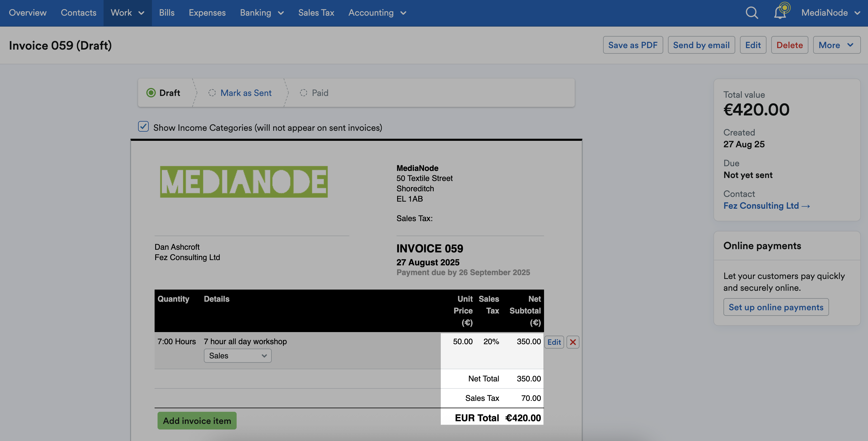The image size is (868, 441).
Task: Expand the More actions dropdown
Action: click(x=837, y=45)
